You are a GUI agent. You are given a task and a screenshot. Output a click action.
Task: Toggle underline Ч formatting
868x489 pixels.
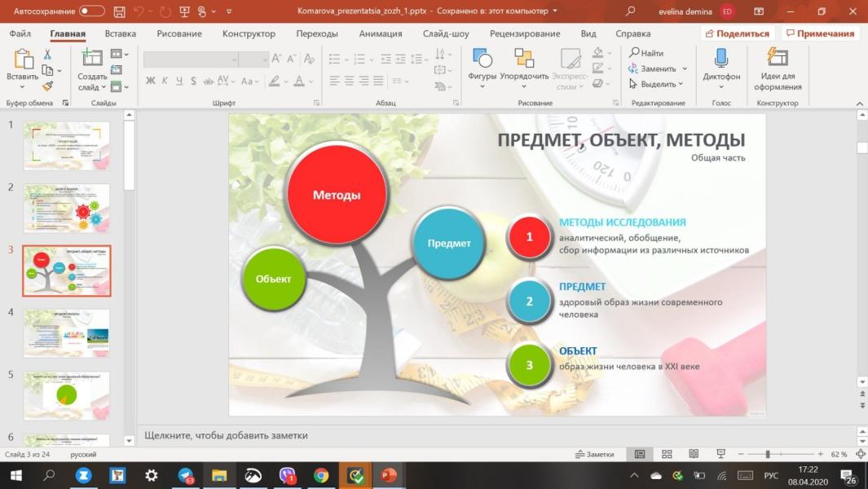coord(178,81)
